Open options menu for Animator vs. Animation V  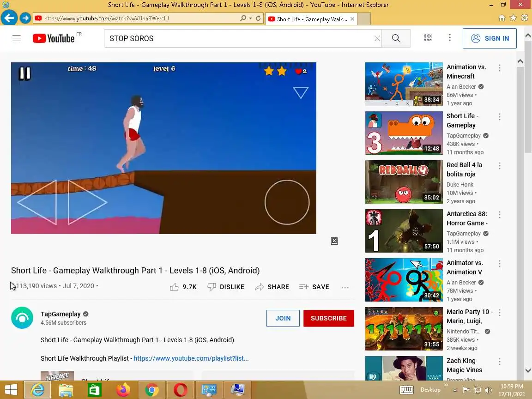point(499,264)
